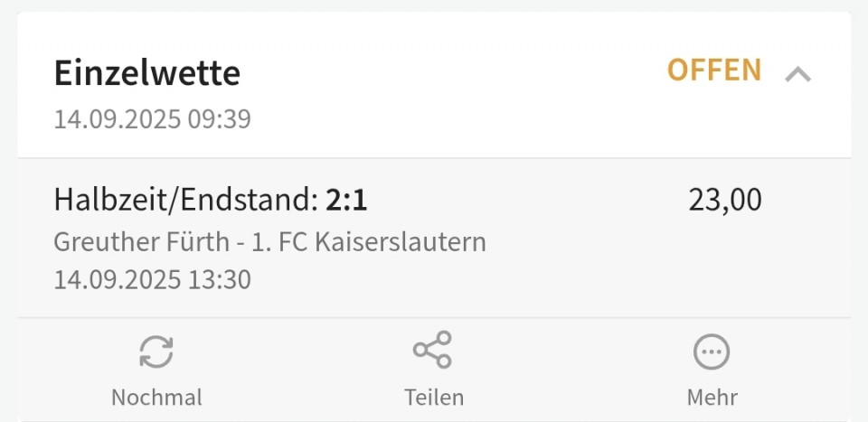
Task: Click the white Einzelwette card header area
Action: (x=434, y=85)
